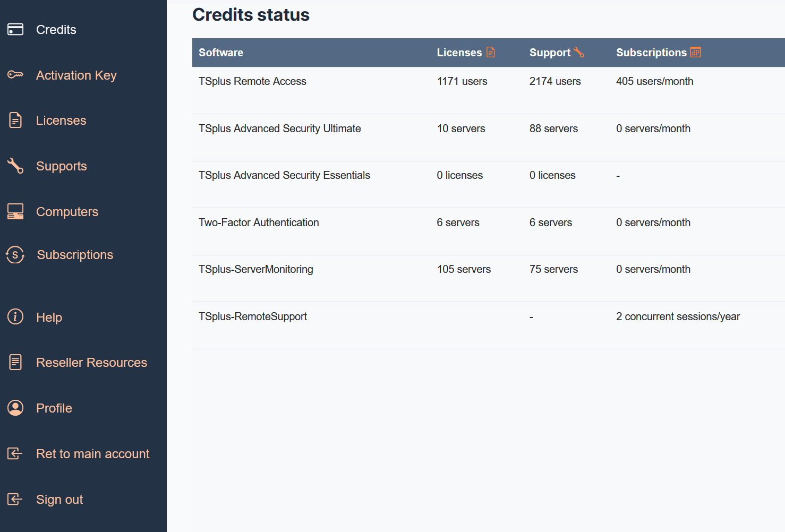This screenshot has height=532, width=785.
Task: Choose Sign out
Action: (x=59, y=500)
